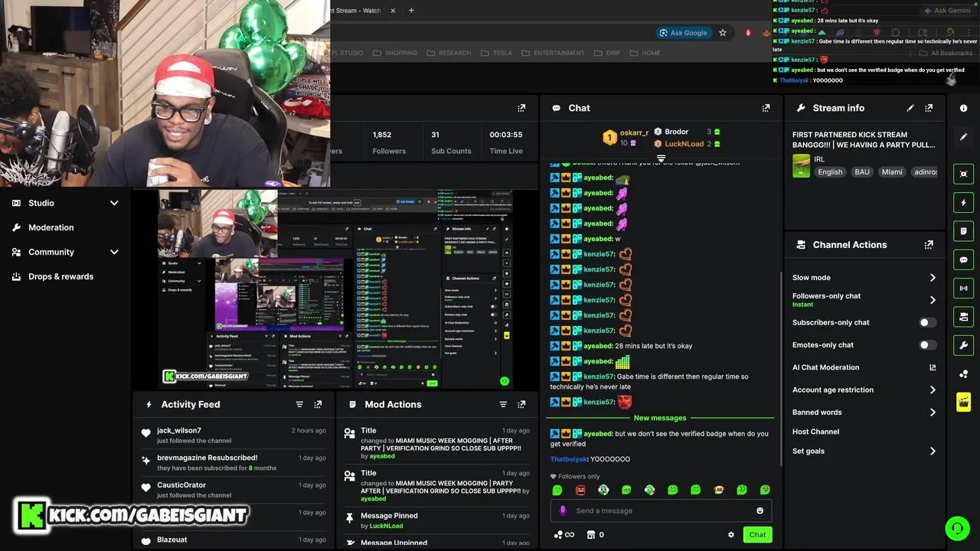Edit Stream info with the pencil icon
Image resolution: width=980 pixels, height=551 pixels.
pyautogui.click(x=910, y=108)
